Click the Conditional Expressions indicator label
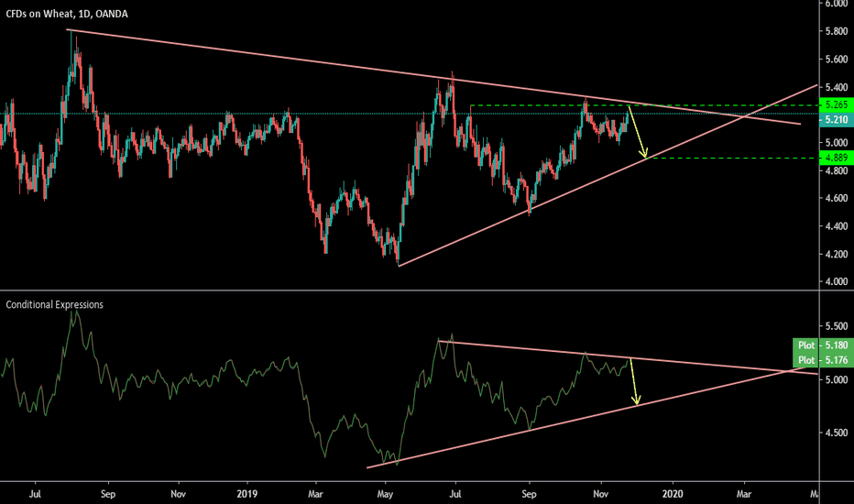This screenshot has width=854, height=504. tap(54, 304)
